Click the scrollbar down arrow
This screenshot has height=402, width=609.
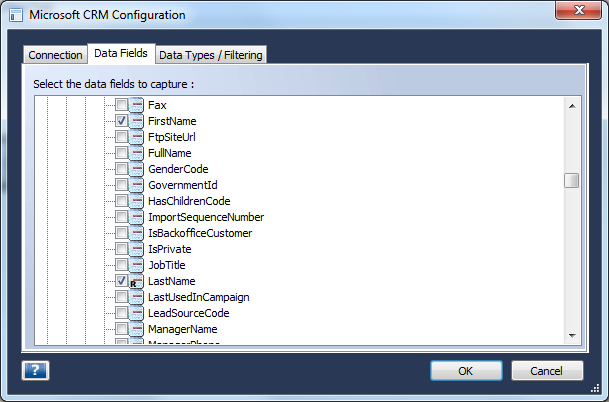click(572, 336)
